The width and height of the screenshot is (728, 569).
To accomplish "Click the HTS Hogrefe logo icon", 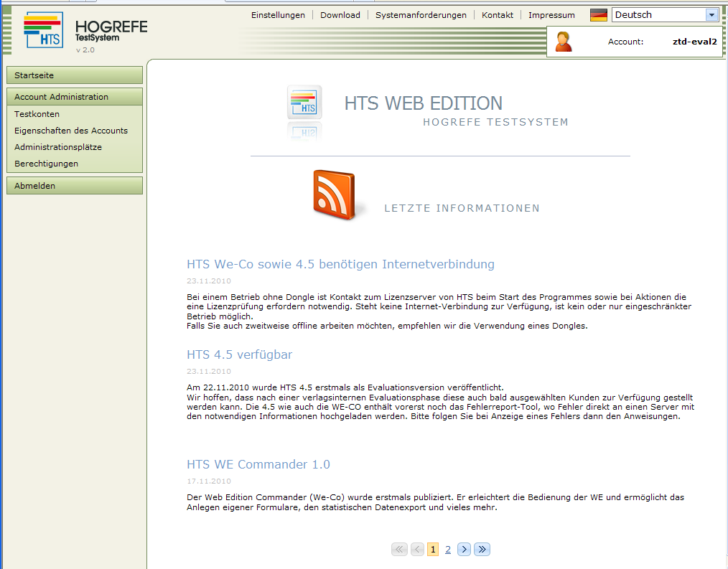I will 42,29.
